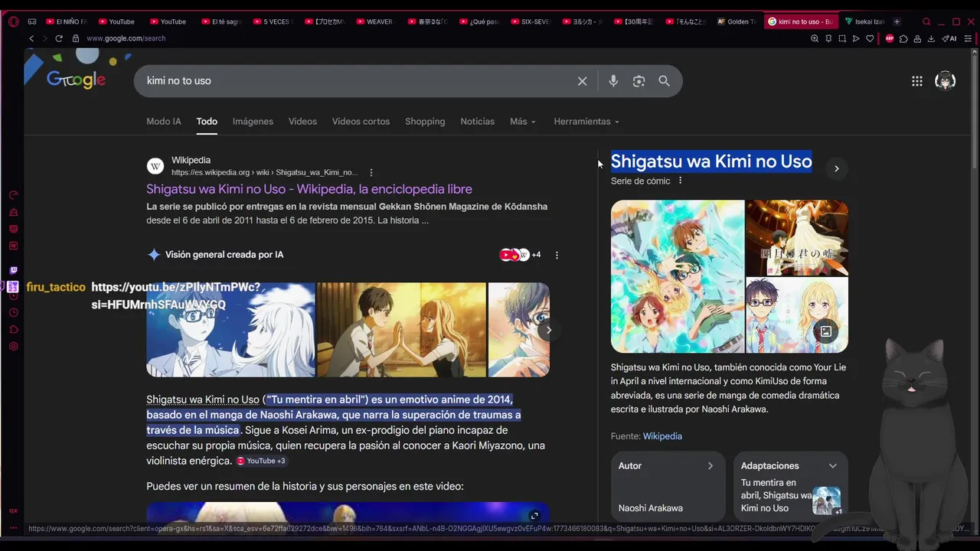Open more images icon on panel

point(826,331)
